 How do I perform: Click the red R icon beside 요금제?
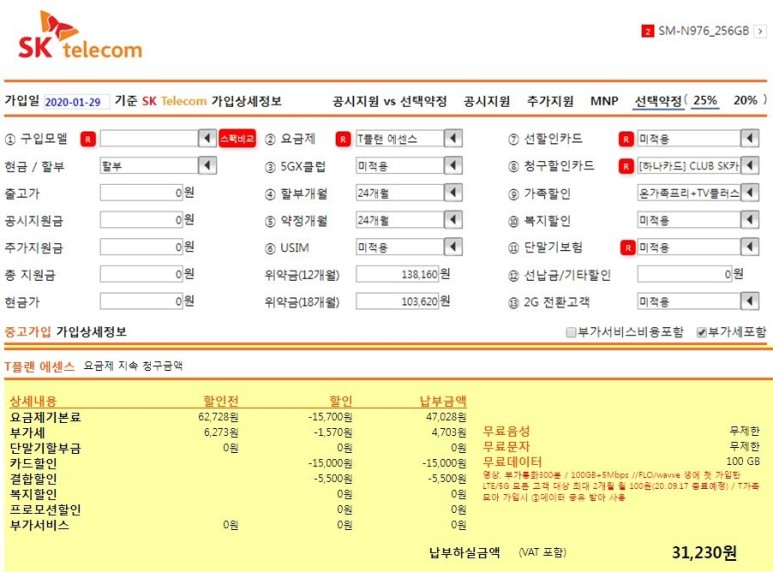pos(343,139)
